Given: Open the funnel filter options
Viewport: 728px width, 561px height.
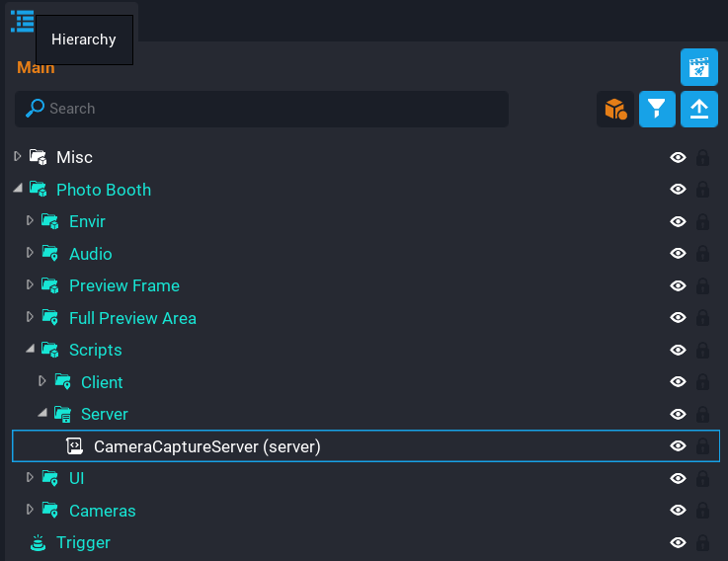Looking at the screenshot, I should coord(657,109).
